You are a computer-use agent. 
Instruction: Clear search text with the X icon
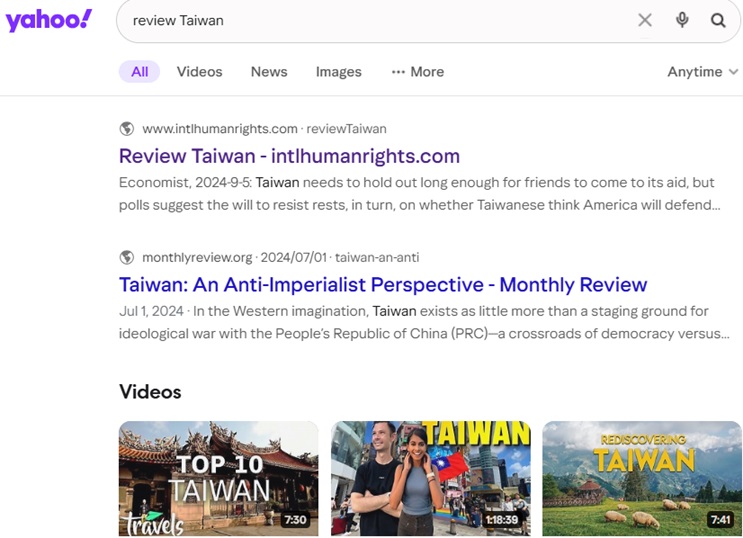[645, 20]
